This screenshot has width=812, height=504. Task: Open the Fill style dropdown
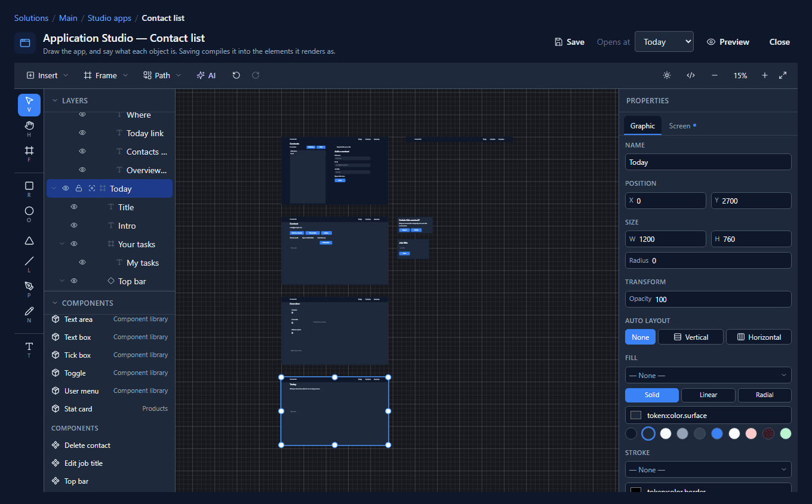708,375
